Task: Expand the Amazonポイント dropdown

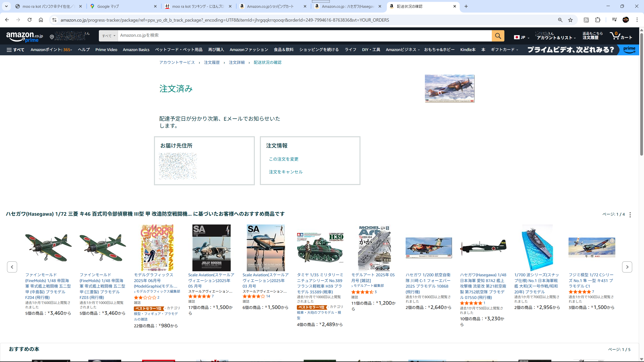Action: tap(51, 50)
